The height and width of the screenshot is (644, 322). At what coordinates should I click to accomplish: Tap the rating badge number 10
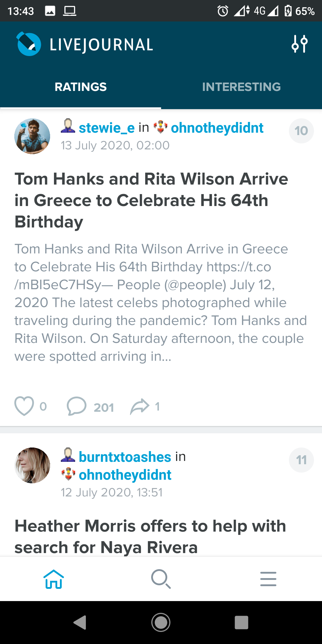[x=301, y=131]
